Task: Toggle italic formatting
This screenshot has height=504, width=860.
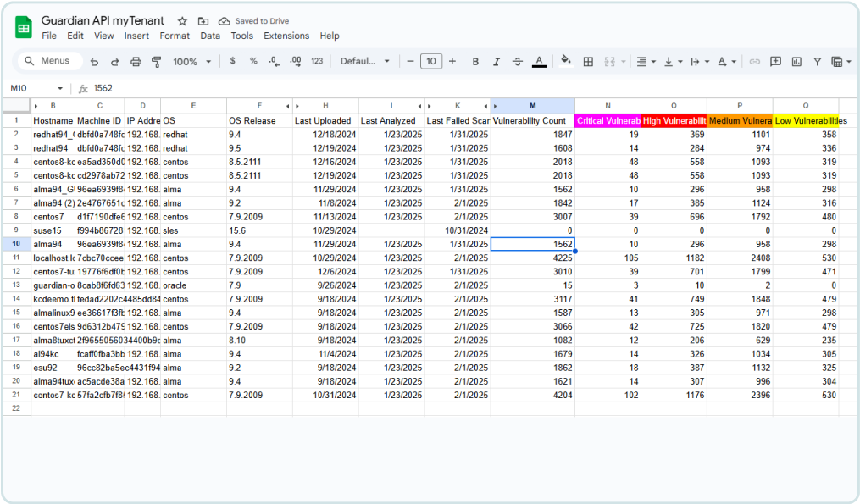Action: 497,62
